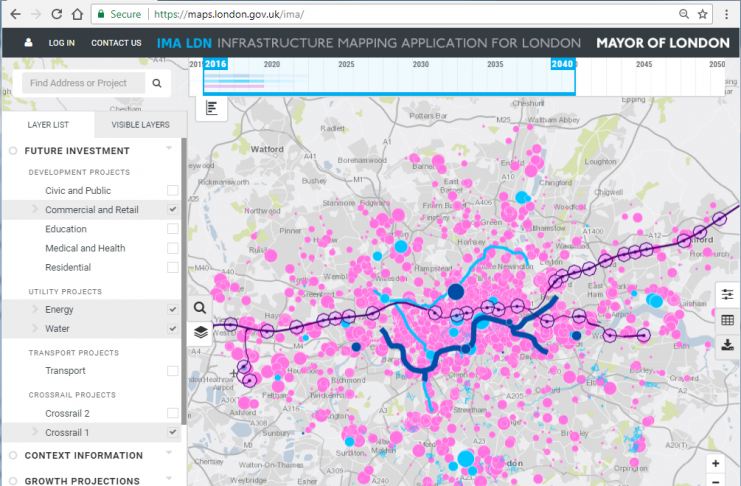This screenshot has width=741, height=486.
Task: Open the map search tool magnifier
Action: pos(200,308)
